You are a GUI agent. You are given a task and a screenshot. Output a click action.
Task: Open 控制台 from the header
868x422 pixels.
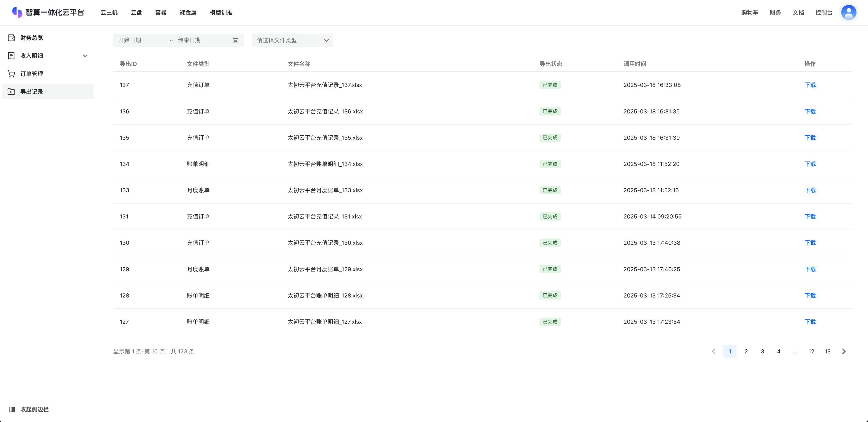(824, 12)
